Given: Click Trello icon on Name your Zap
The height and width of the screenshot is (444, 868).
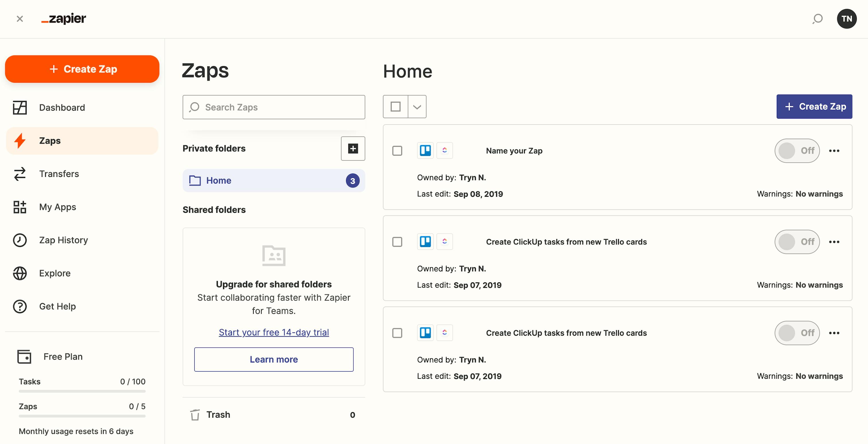Looking at the screenshot, I should point(425,150).
